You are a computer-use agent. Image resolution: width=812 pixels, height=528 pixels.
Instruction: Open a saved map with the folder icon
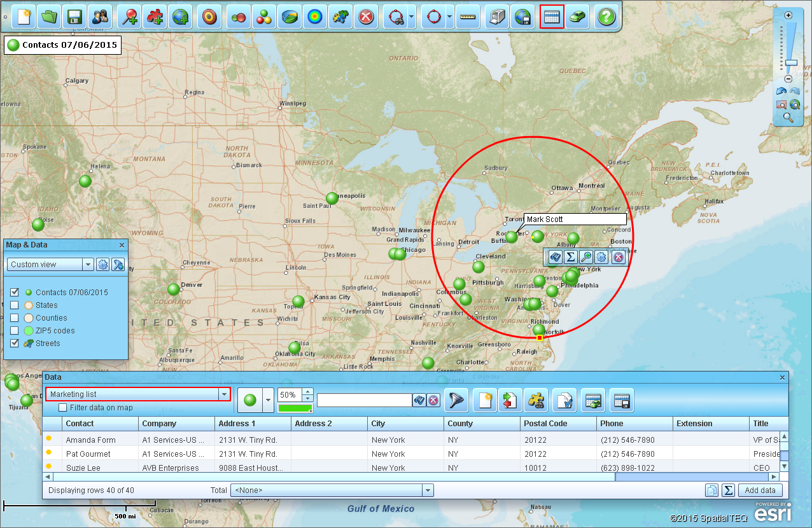tap(50, 17)
